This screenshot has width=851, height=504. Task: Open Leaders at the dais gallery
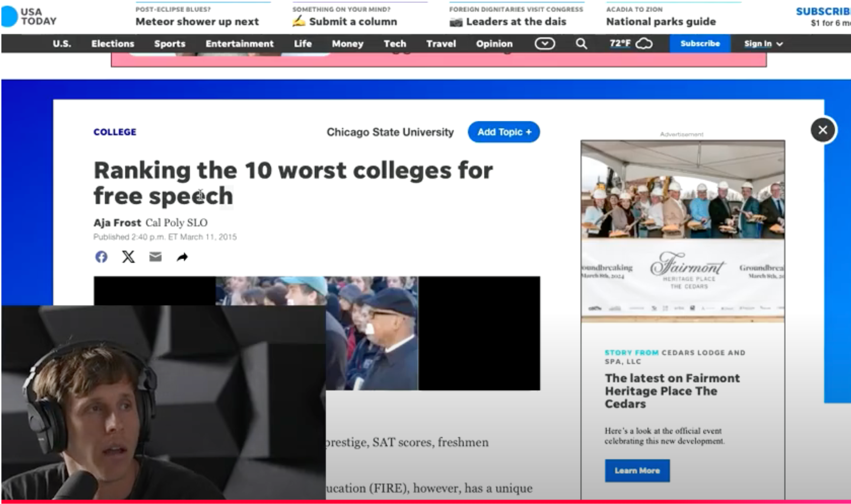coord(516,22)
